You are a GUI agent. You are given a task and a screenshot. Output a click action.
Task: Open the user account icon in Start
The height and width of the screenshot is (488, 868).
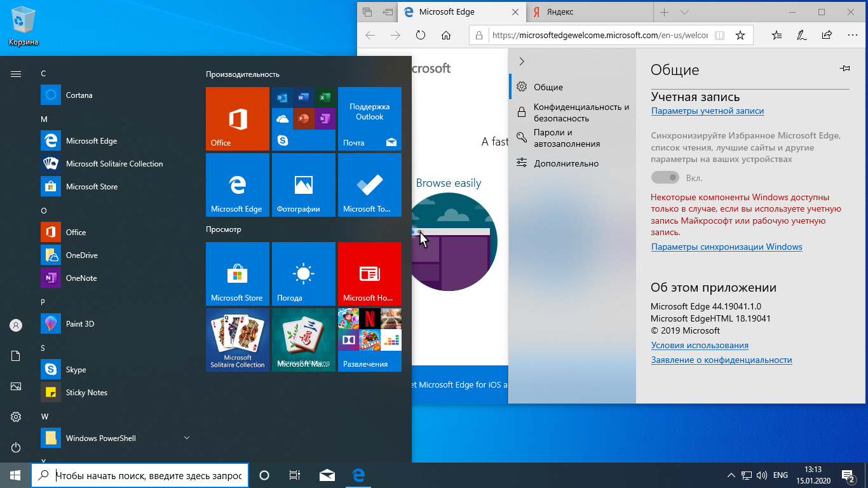pyautogui.click(x=16, y=325)
